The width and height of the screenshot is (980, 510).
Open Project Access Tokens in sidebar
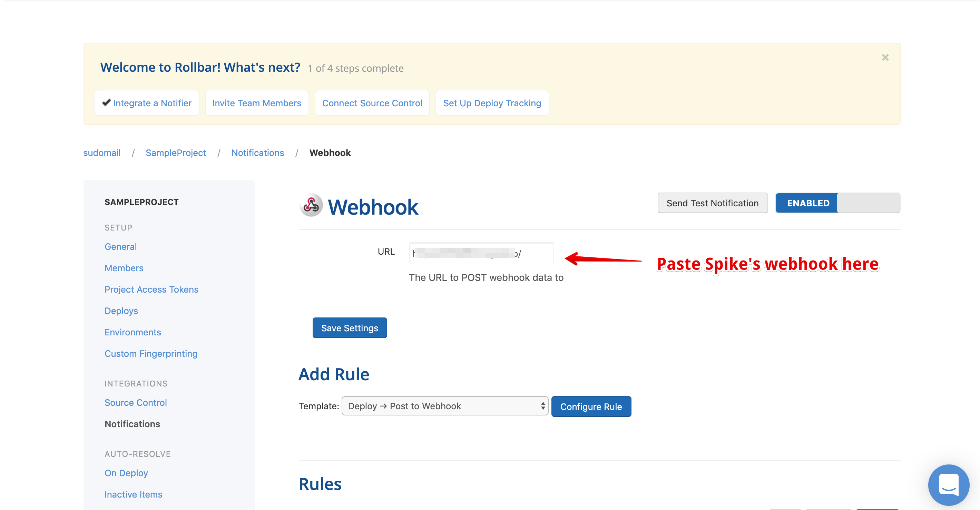(151, 290)
